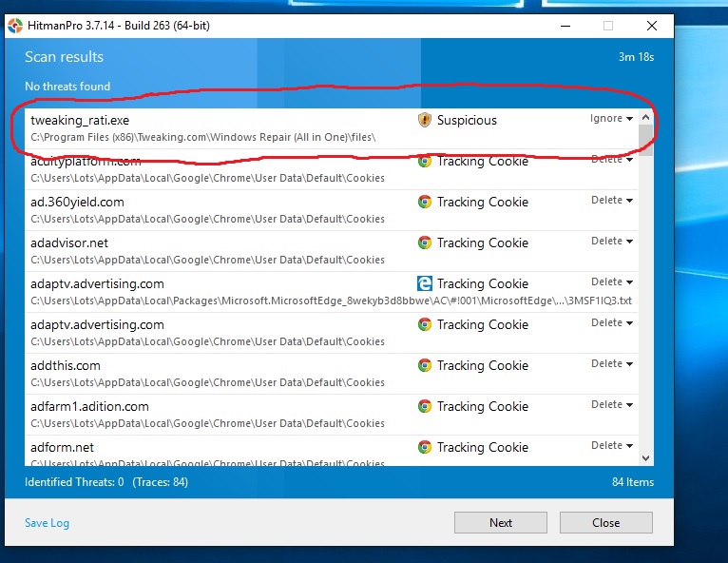Click the Suspicious label text
The image size is (728, 563).
[x=467, y=121]
